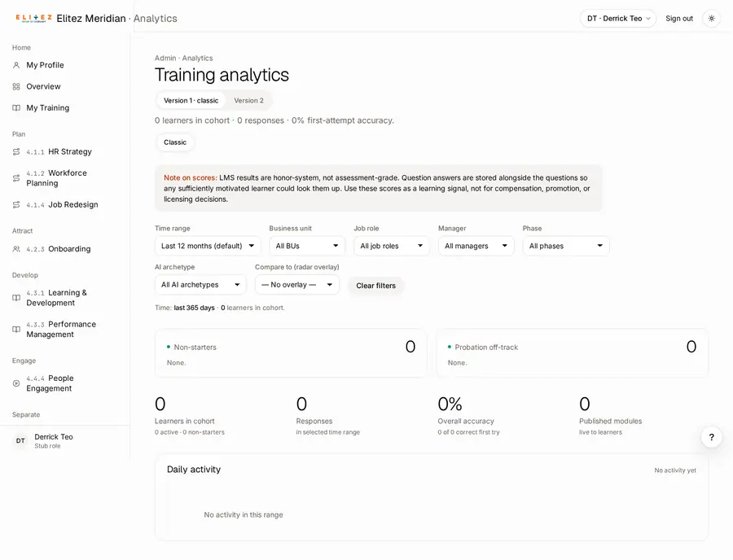Switch to the Version 2 tab
The width and height of the screenshot is (733, 560).
248,100
